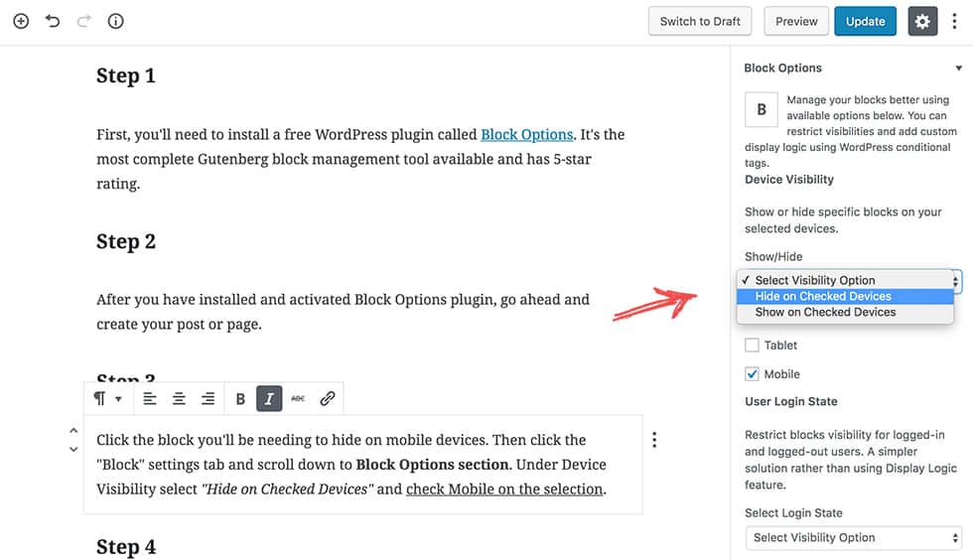Image resolution: width=973 pixels, height=560 pixels.
Task: Click the Step 4 heading
Action: pos(126,547)
